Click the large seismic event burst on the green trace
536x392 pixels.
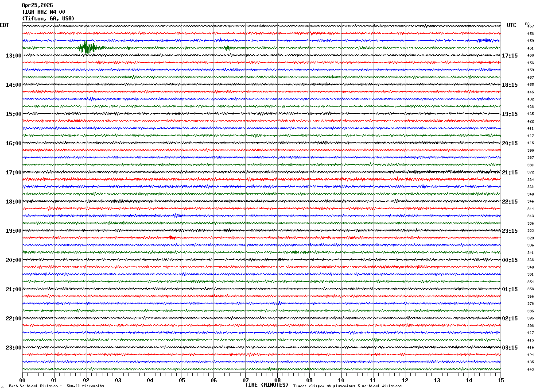point(87,47)
